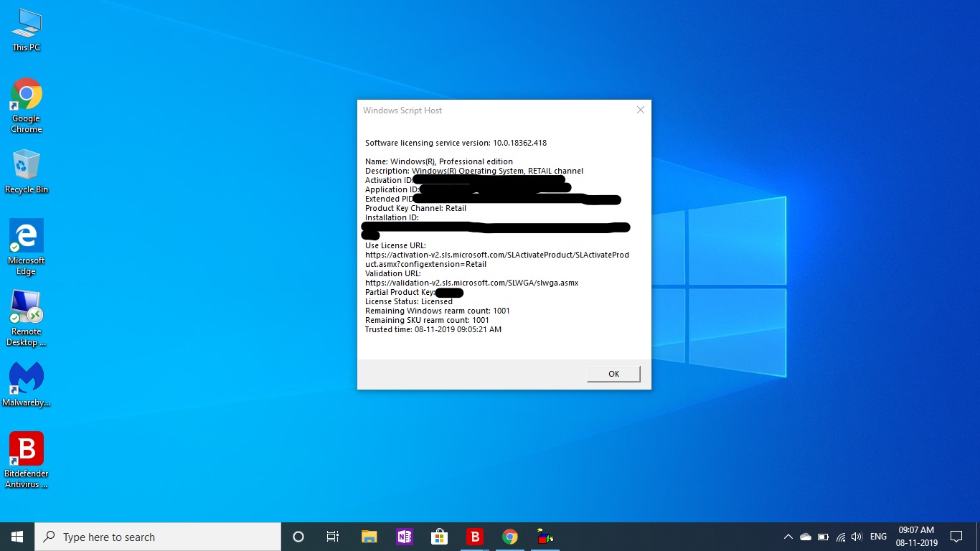Screen dimensions: 980x551
Task: Show hidden system tray icons
Action: tap(788, 537)
